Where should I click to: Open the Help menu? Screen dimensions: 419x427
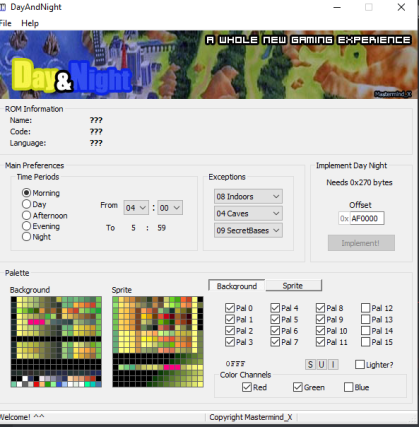pos(30,23)
